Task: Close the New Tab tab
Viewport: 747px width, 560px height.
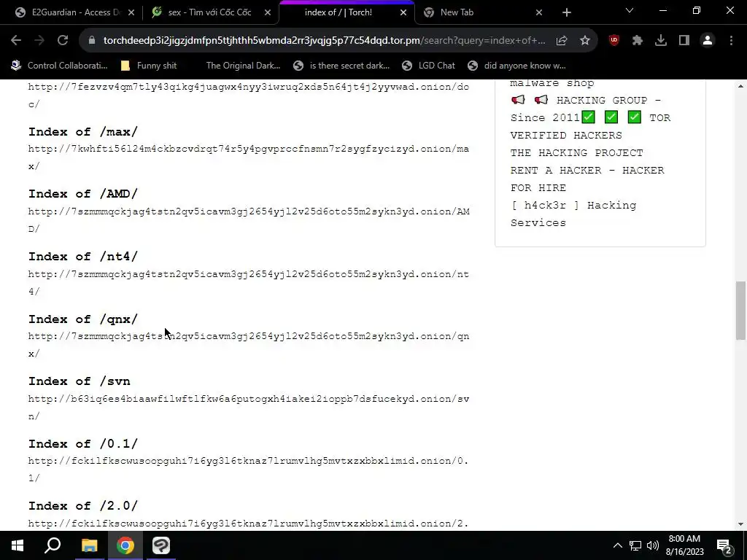Action: tap(539, 12)
